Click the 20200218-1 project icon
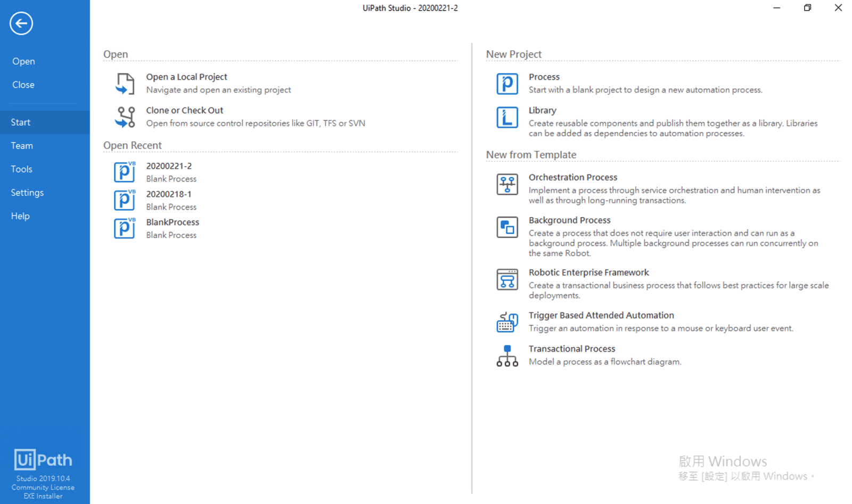Screen dimensions: 852x504 tap(125, 200)
